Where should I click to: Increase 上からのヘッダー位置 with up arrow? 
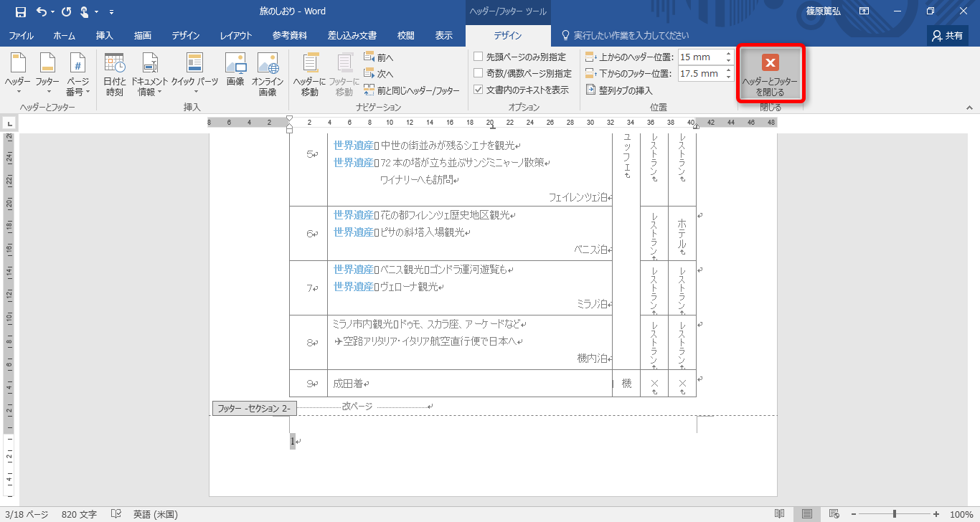click(728, 54)
